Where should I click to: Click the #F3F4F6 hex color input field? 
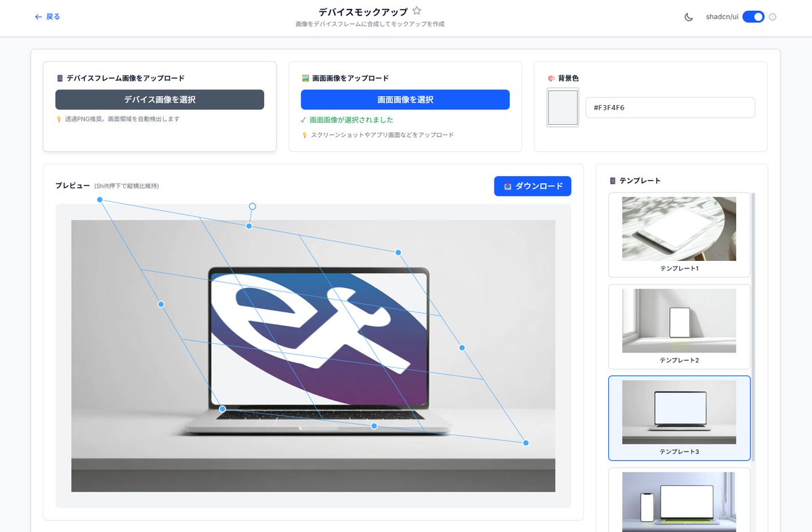pos(670,107)
